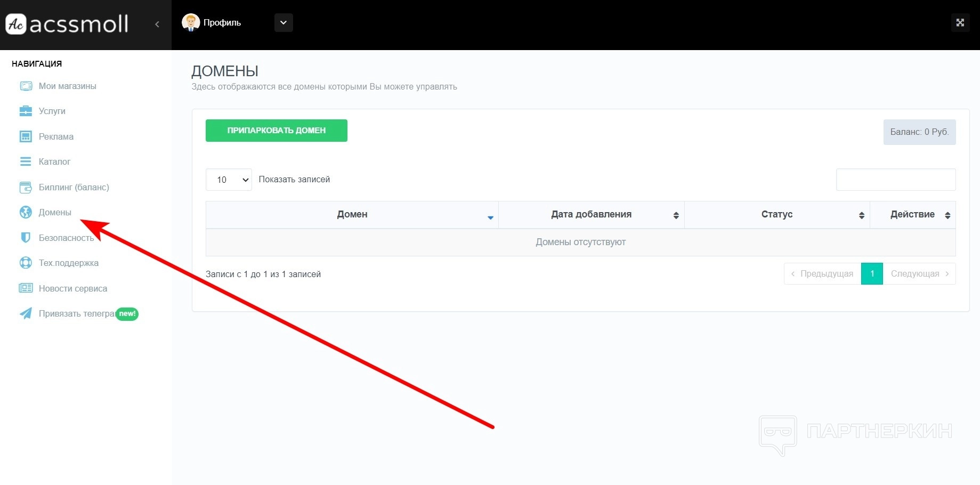Click the Домены отсутствуют row

(581, 242)
